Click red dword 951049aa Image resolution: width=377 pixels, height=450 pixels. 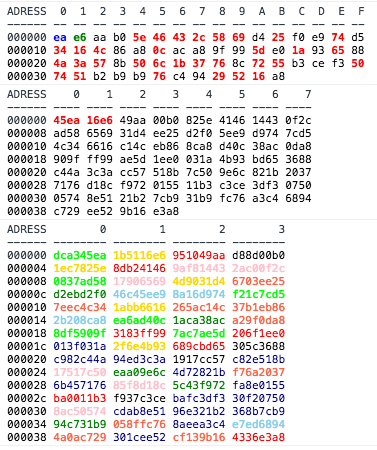click(x=199, y=255)
